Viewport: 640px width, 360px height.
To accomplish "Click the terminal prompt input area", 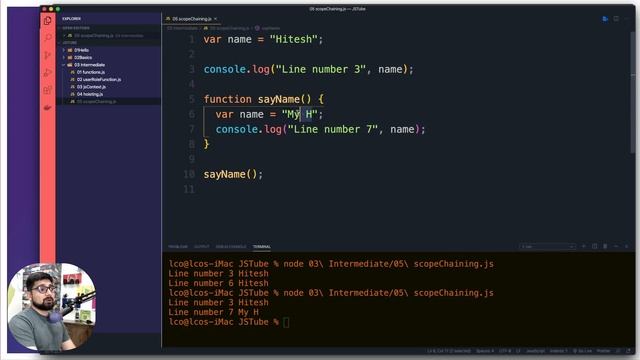I will [x=286, y=322].
